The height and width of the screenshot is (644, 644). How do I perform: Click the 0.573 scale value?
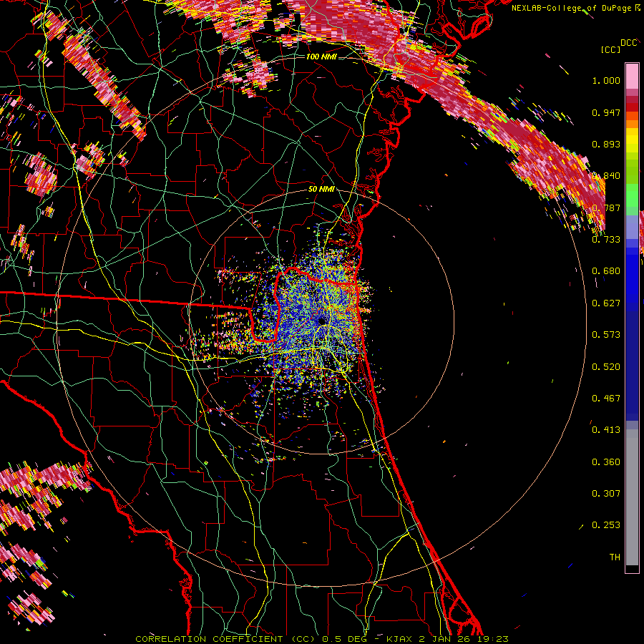pyautogui.click(x=606, y=335)
